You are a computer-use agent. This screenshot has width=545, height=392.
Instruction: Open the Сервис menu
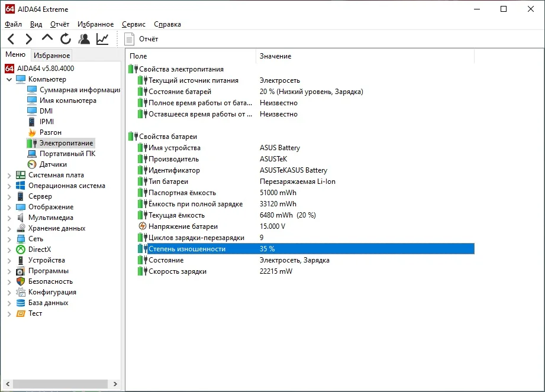[134, 24]
